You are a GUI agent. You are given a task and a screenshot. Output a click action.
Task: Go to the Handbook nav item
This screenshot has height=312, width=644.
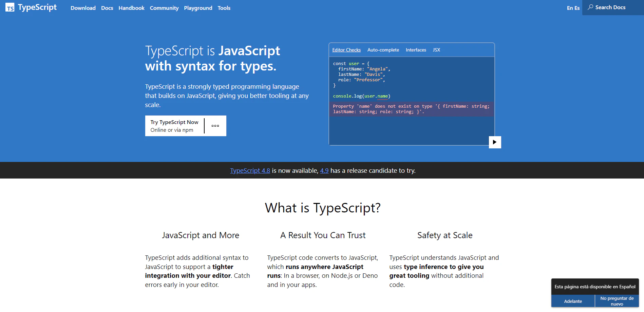point(131,8)
